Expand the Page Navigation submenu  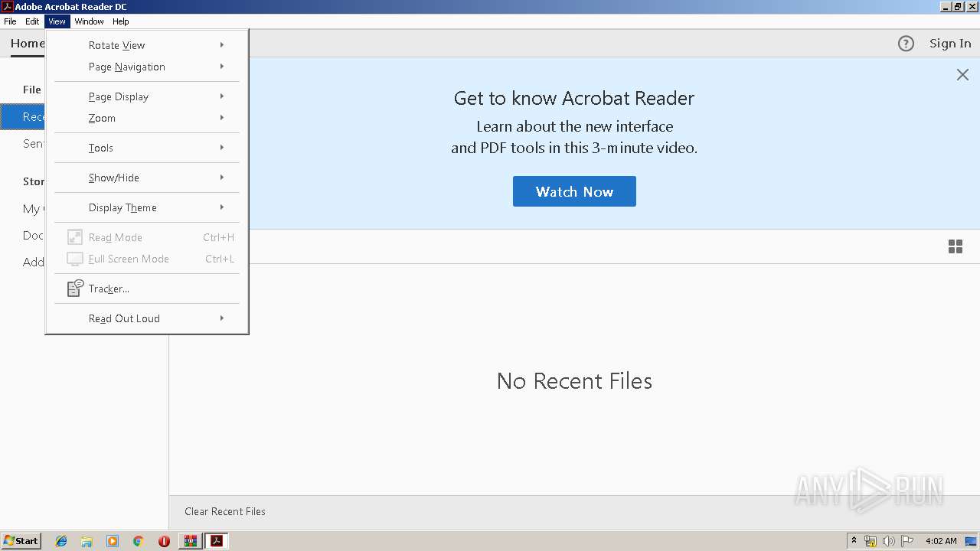[147, 67]
